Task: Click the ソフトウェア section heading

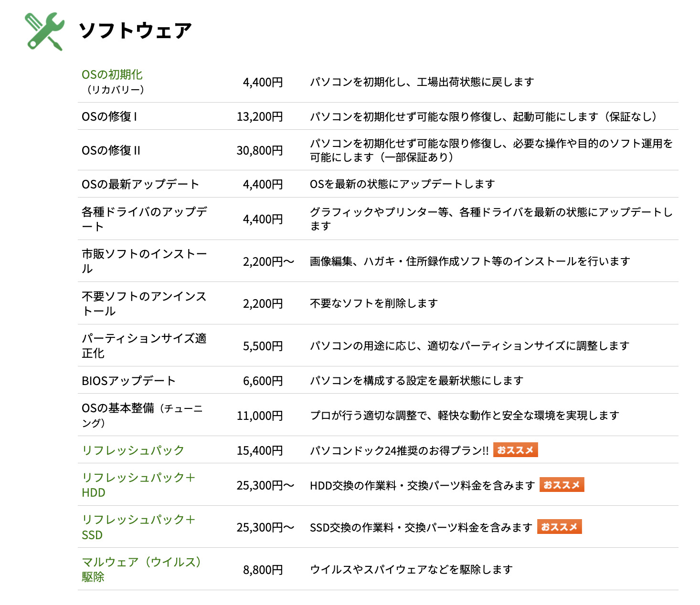Action: click(135, 31)
